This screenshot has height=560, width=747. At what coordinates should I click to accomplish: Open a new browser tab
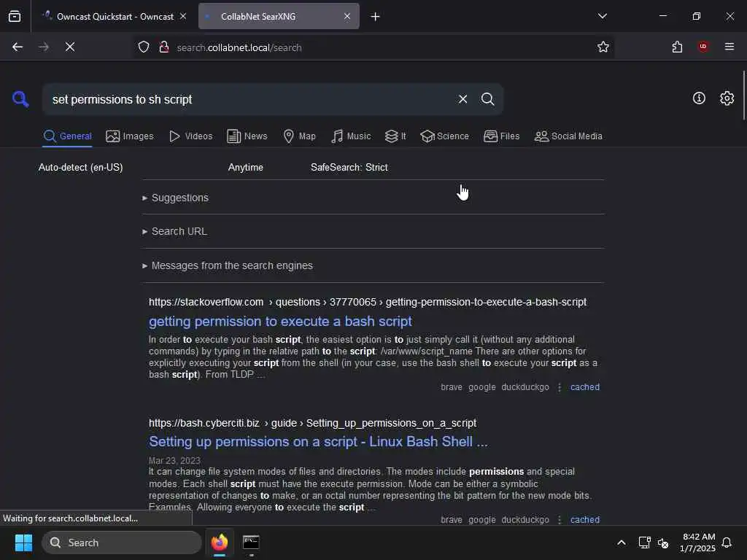coord(376,17)
